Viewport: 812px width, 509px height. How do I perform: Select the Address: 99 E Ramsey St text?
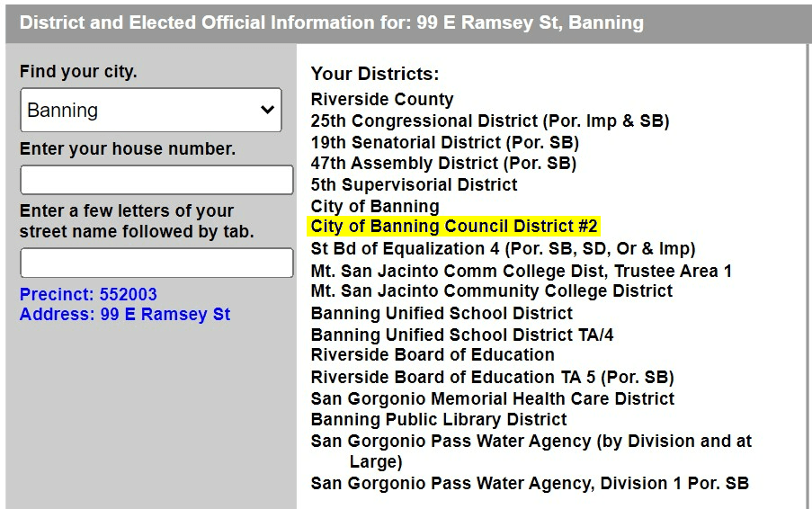(125, 314)
